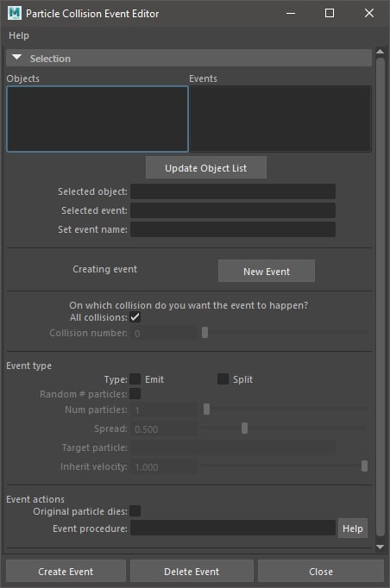Click the Delete Event button
390x588 pixels.
192,572
